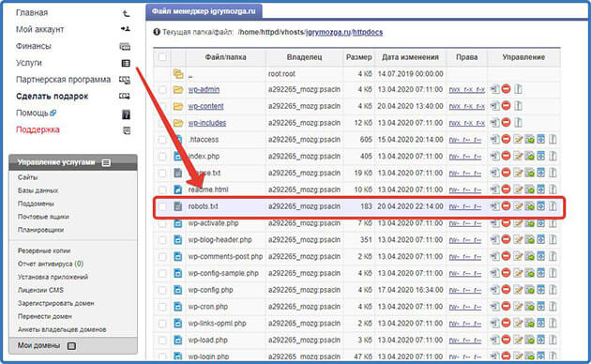Viewport: 591px width, 364px height.
Task: Click the blue download icon for wp-load.php
Action: [541, 340]
